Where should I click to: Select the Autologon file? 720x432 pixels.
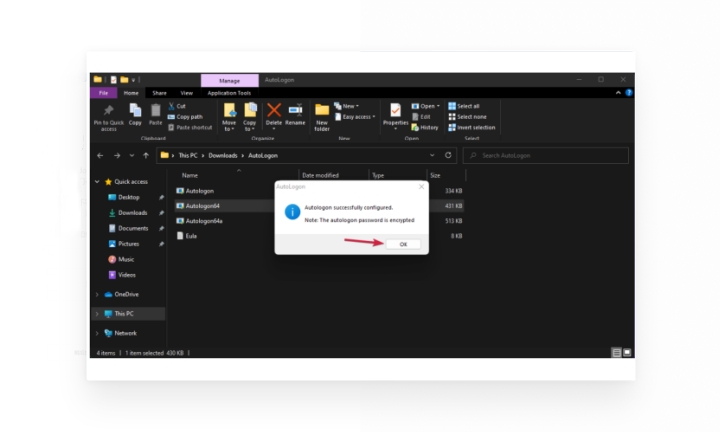coord(200,191)
